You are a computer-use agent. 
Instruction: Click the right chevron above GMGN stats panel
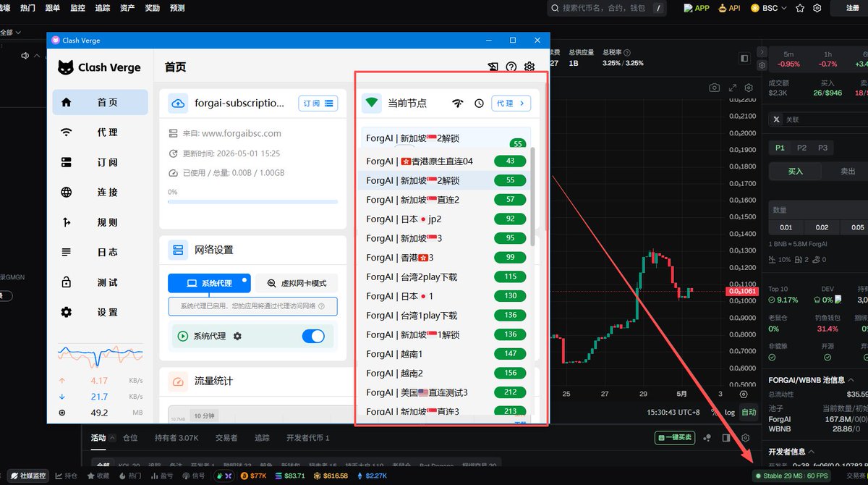[762, 52]
